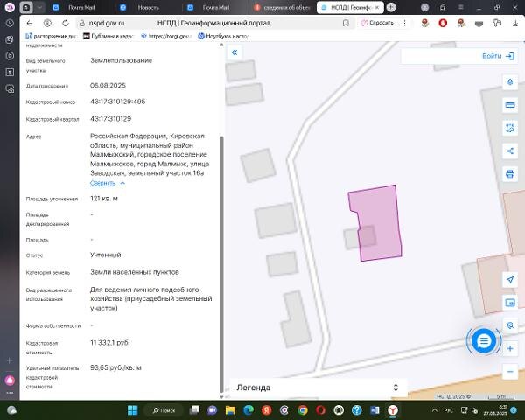Click Войти to log in
This screenshot has height=420, width=525.
pos(498,56)
